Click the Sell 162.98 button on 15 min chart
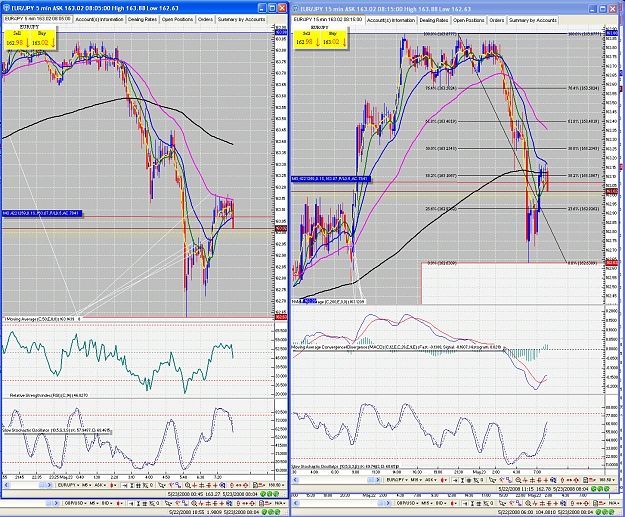The image size is (625, 517). point(307,39)
